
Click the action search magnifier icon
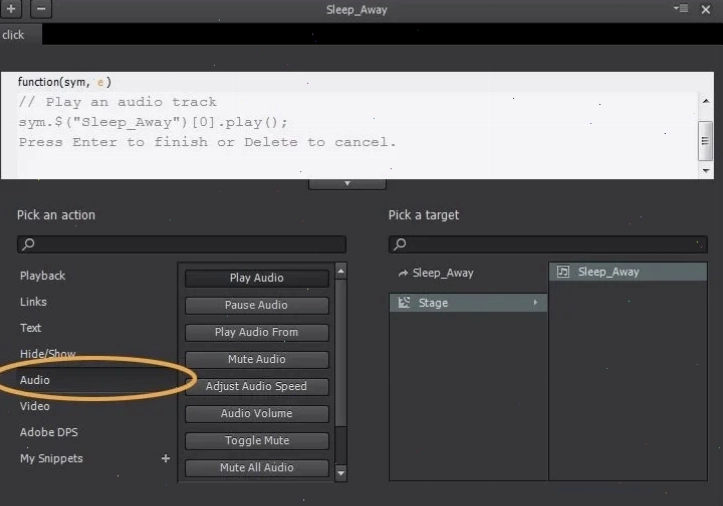coord(28,244)
